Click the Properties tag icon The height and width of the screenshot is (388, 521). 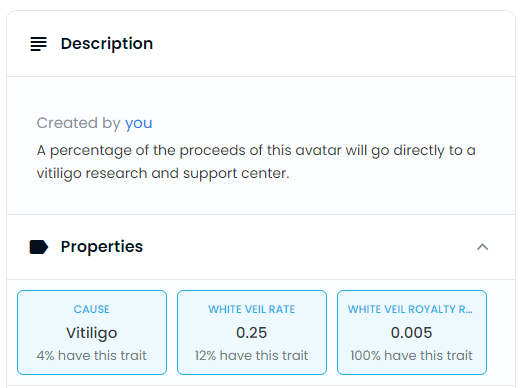tap(39, 247)
